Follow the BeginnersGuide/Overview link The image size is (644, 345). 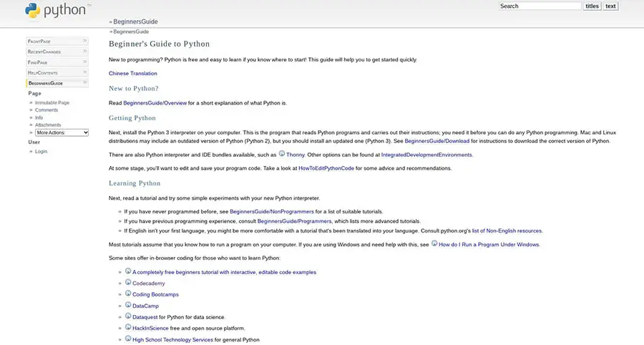point(155,103)
